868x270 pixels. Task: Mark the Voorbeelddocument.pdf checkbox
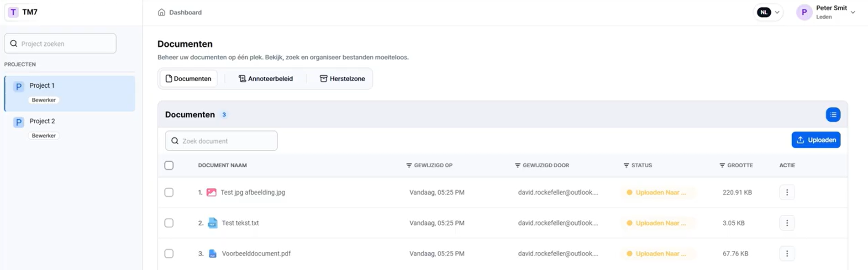coord(169,254)
